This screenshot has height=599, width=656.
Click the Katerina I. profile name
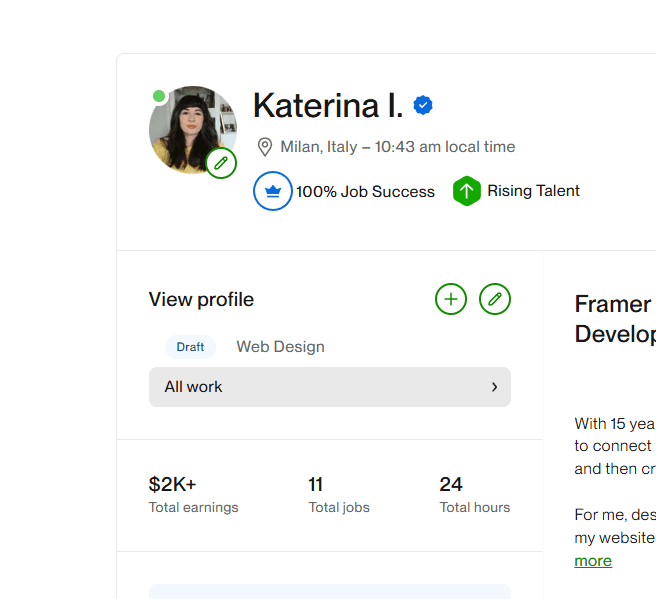328,105
